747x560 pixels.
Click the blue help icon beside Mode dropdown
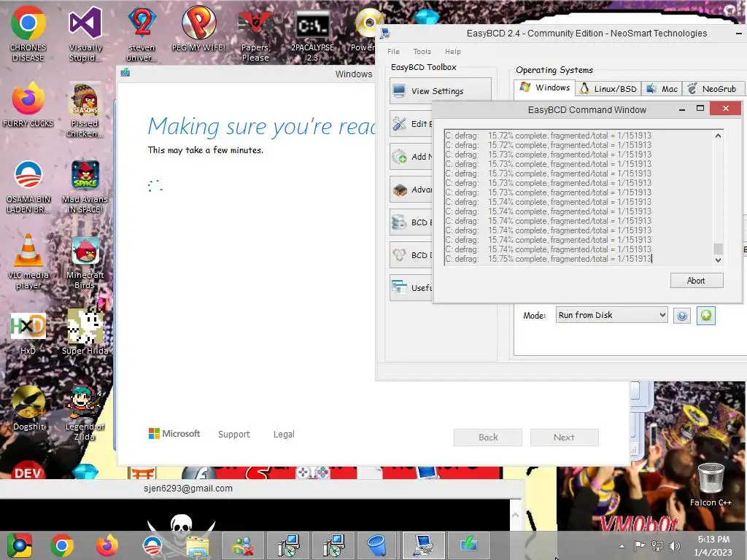pyautogui.click(x=682, y=316)
